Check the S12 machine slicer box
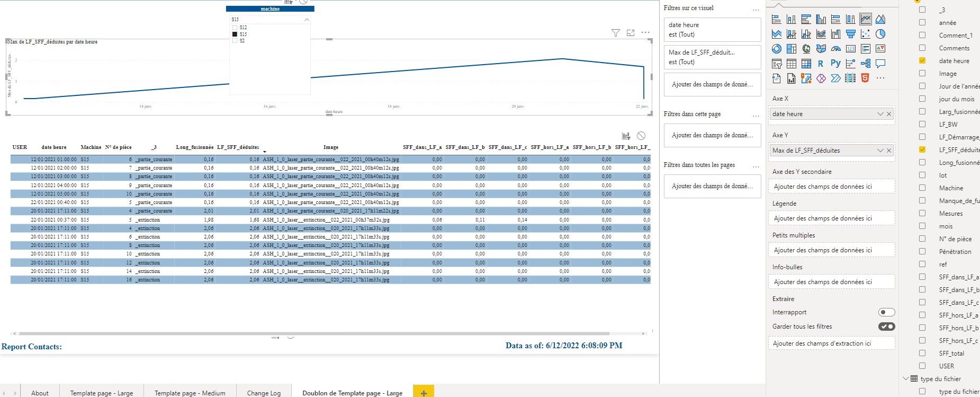980x397 pixels. [235, 28]
